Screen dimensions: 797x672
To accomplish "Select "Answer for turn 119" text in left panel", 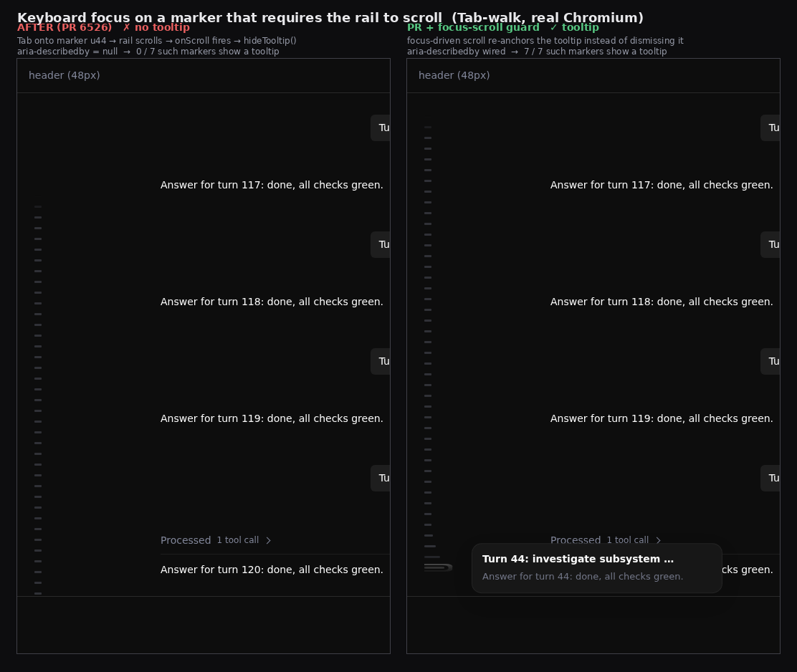I will [272, 418].
